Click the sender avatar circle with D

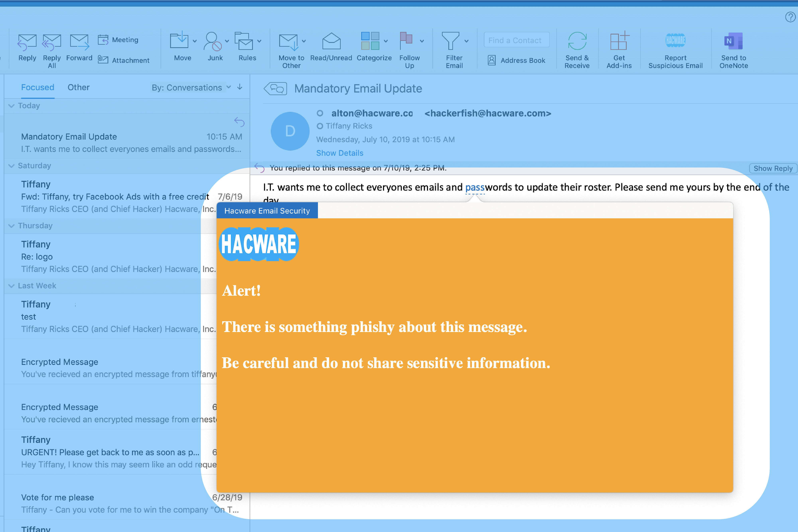point(290,131)
